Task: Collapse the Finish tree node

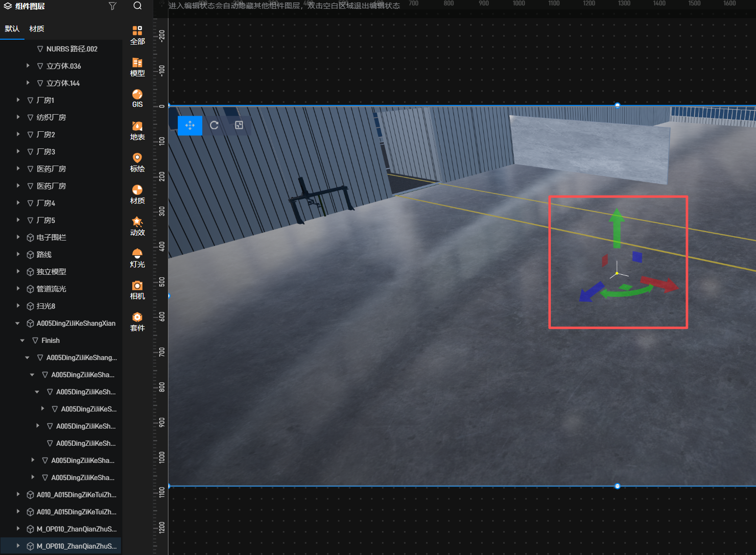Action: coord(23,340)
